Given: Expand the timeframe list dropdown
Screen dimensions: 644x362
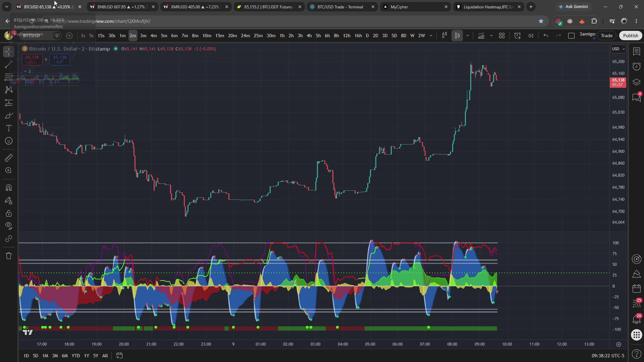Looking at the screenshot, I should [x=431, y=36].
